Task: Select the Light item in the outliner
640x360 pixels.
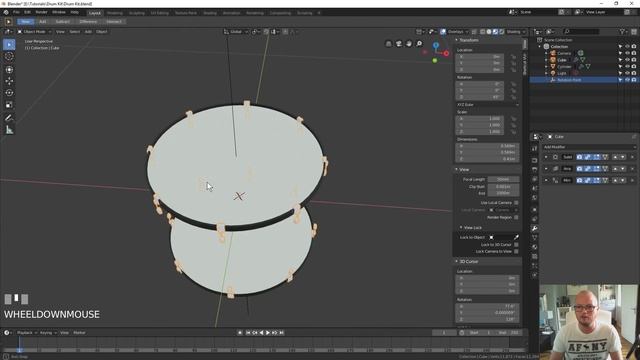Action: point(562,73)
